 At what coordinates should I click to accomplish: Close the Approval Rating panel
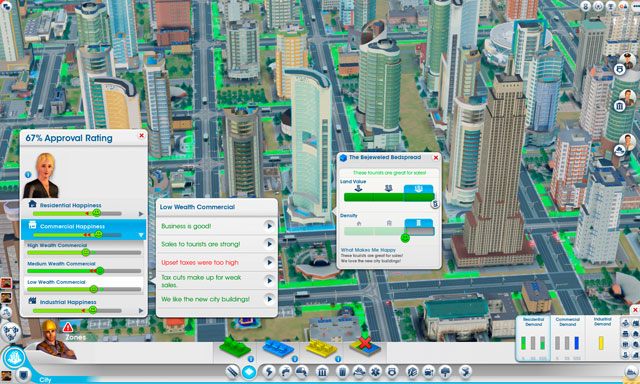141,135
